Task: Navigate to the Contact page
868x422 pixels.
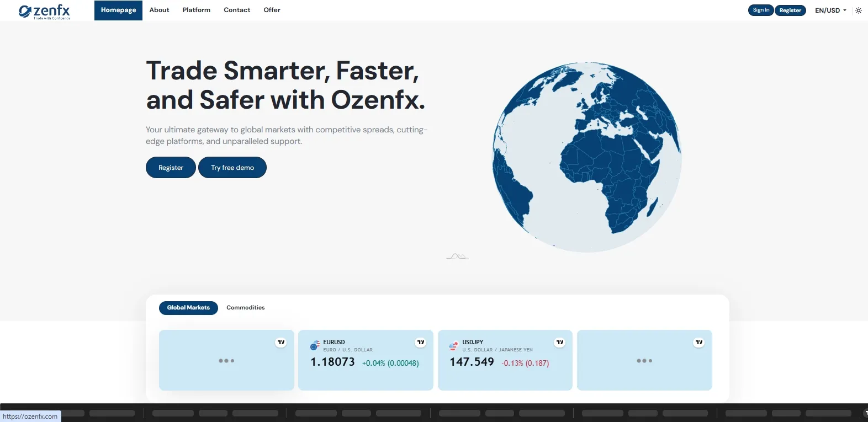Action: [x=237, y=10]
